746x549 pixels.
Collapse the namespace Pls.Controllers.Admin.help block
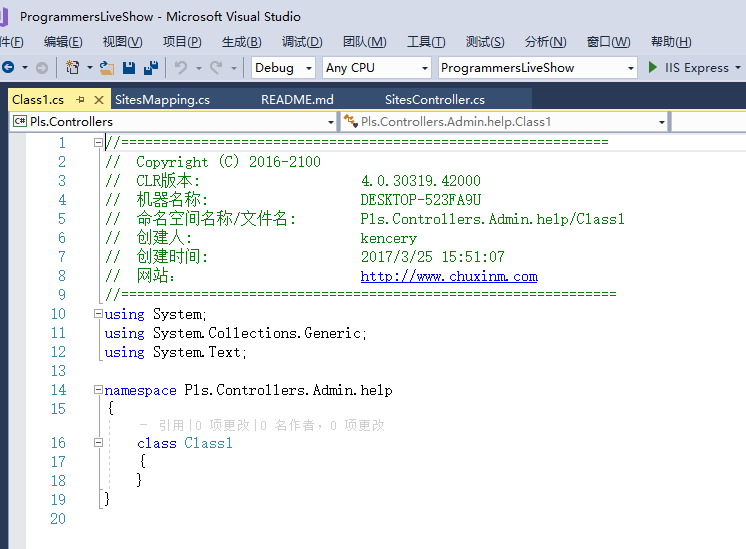point(98,390)
